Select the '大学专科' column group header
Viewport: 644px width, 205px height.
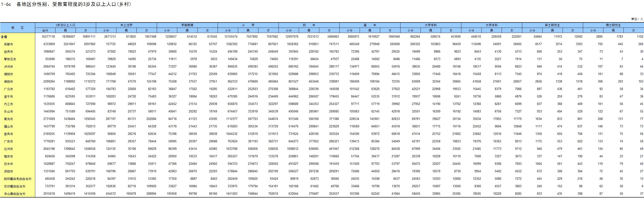(431, 25)
